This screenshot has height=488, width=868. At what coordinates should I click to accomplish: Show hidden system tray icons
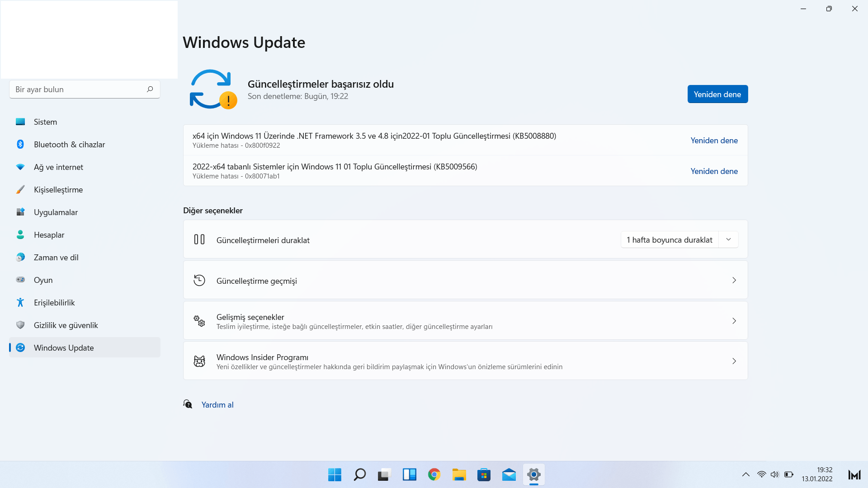[x=745, y=474]
